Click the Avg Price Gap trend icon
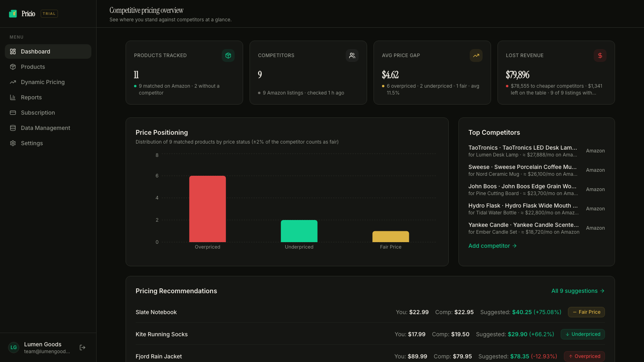This screenshot has width=644, height=362. (x=476, y=56)
